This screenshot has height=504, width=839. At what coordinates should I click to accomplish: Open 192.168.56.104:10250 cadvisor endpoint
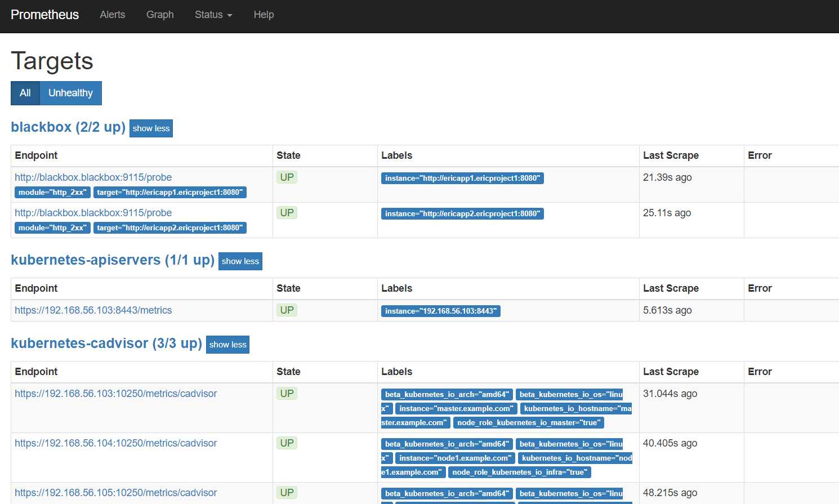[115, 443]
